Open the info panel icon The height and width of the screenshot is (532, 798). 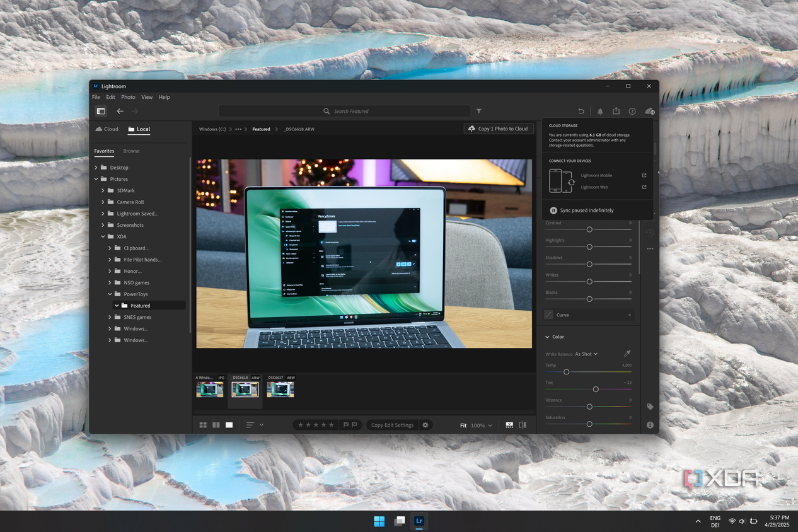650,425
